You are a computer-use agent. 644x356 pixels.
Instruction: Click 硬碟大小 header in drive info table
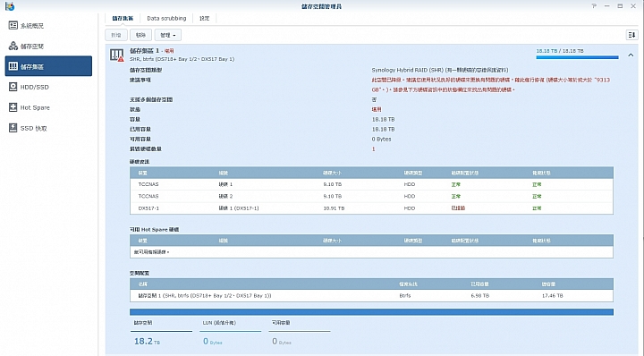(332, 173)
